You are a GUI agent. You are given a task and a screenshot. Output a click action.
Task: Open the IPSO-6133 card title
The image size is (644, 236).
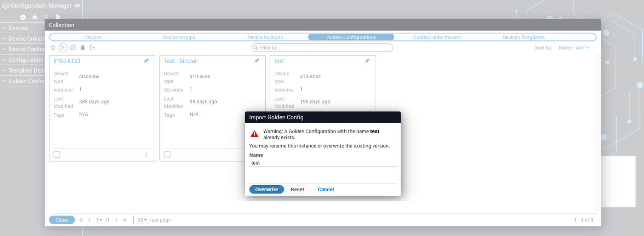[67, 61]
